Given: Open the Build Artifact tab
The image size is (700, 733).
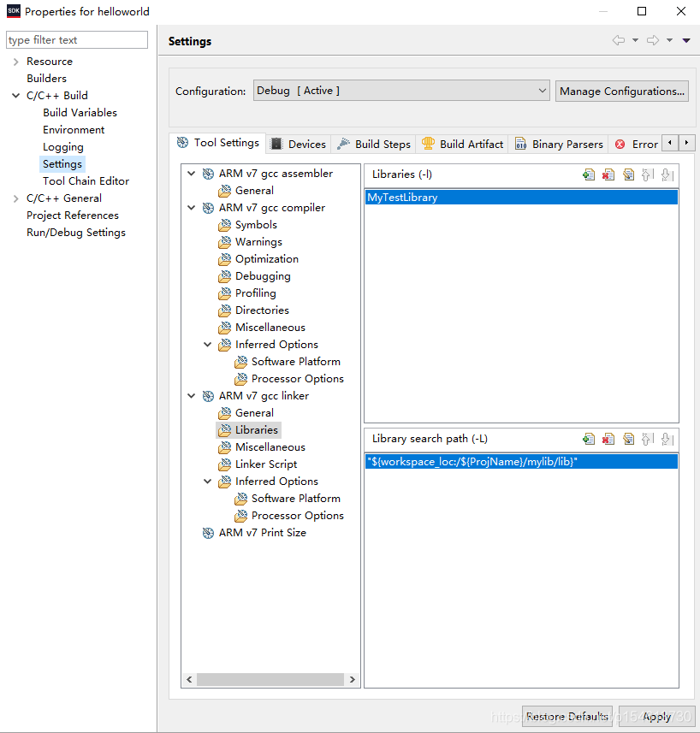Looking at the screenshot, I should pos(462,144).
